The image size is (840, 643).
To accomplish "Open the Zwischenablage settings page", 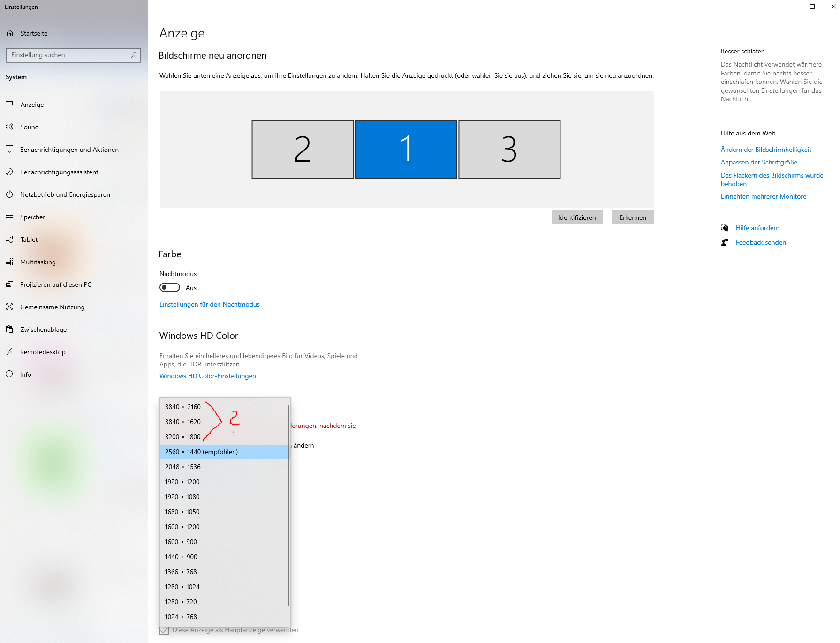I will (x=74, y=329).
